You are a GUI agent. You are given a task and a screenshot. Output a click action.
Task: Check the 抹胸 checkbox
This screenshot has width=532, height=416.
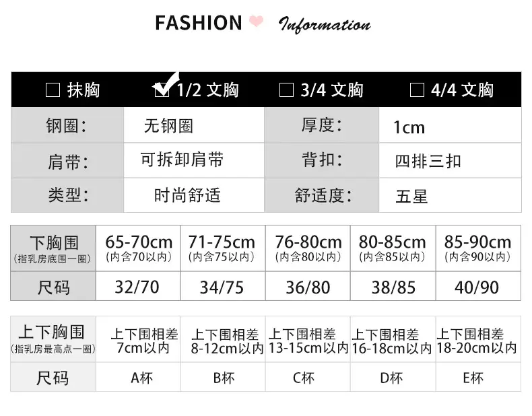tap(53, 90)
